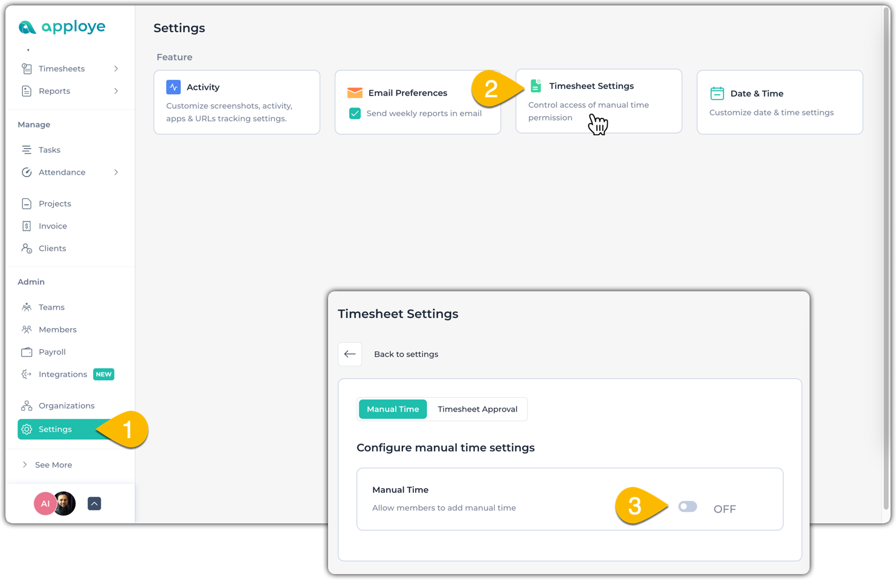The width and height of the screenshot is (896, 588).
Task: Enable the Manual Time toggle switch
Action: pos(688,506)
